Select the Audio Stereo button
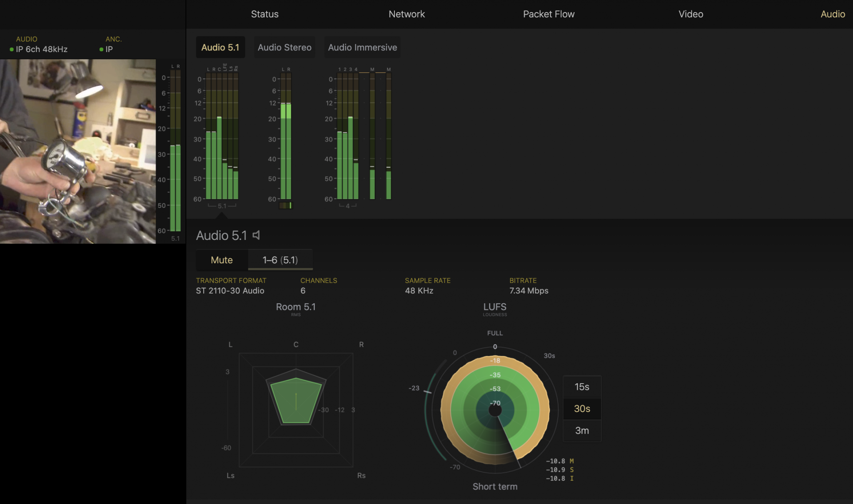Viewport: 853px width, 504px height. click(284, 47)
